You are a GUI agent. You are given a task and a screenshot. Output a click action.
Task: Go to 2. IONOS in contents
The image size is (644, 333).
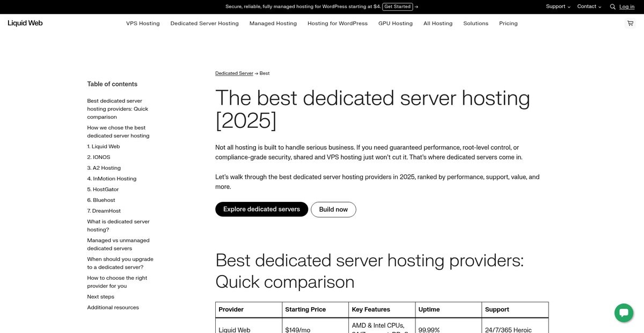coord(99,157)
